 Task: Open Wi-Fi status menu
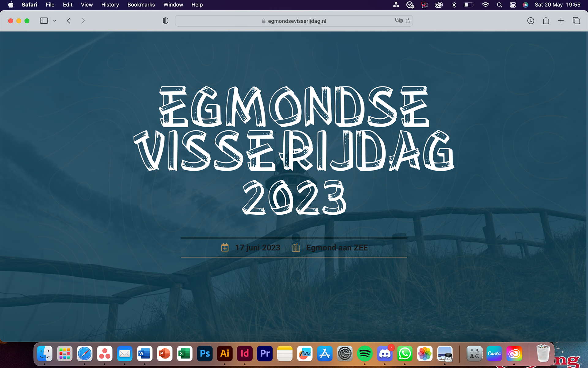pyautogui.click(x=485, y=5)
